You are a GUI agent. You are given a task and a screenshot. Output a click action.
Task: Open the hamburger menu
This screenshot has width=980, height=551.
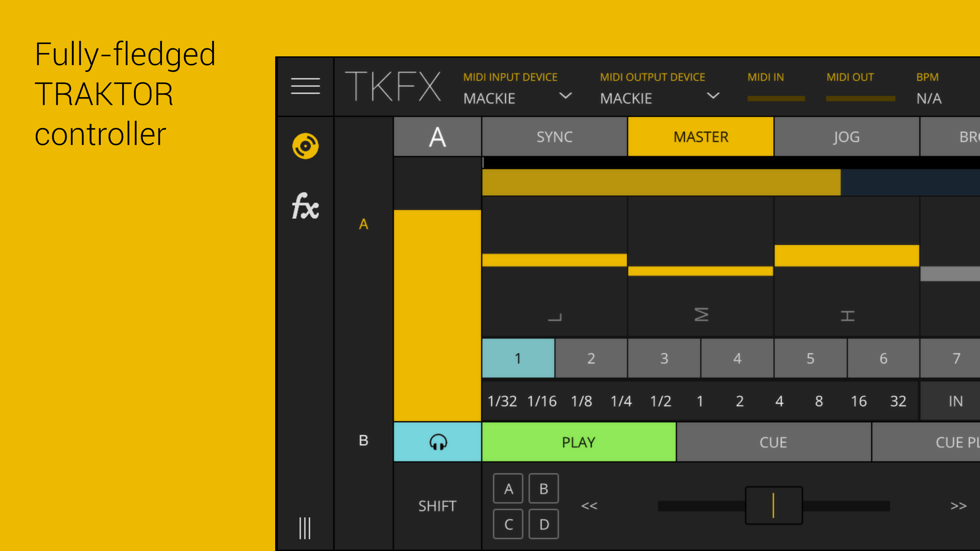pos(305,86)
